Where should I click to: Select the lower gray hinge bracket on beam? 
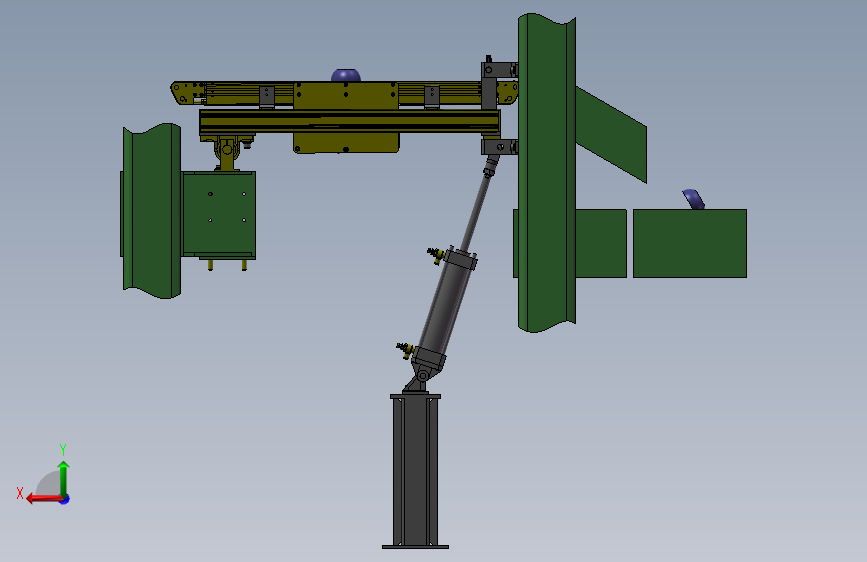[499, 147]
